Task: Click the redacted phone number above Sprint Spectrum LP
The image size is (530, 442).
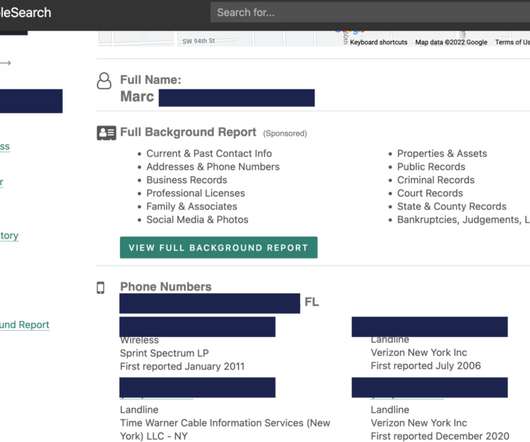Action: (197, 327)
